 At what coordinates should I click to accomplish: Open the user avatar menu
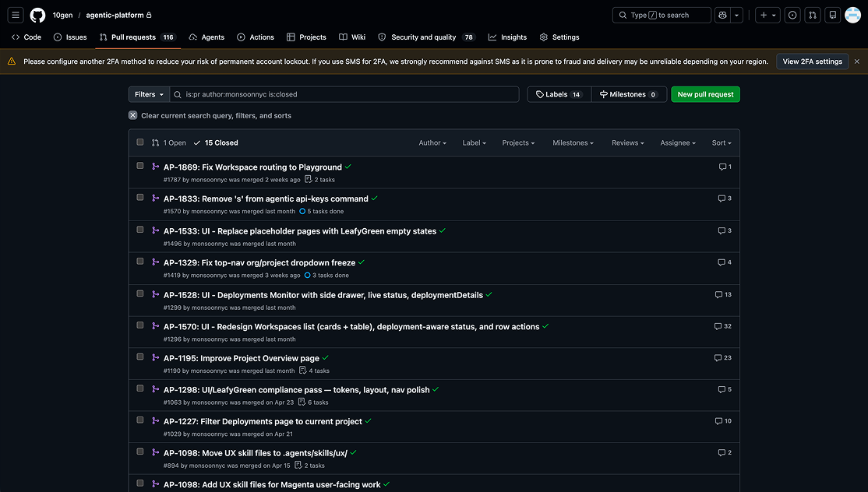point(853,15)
